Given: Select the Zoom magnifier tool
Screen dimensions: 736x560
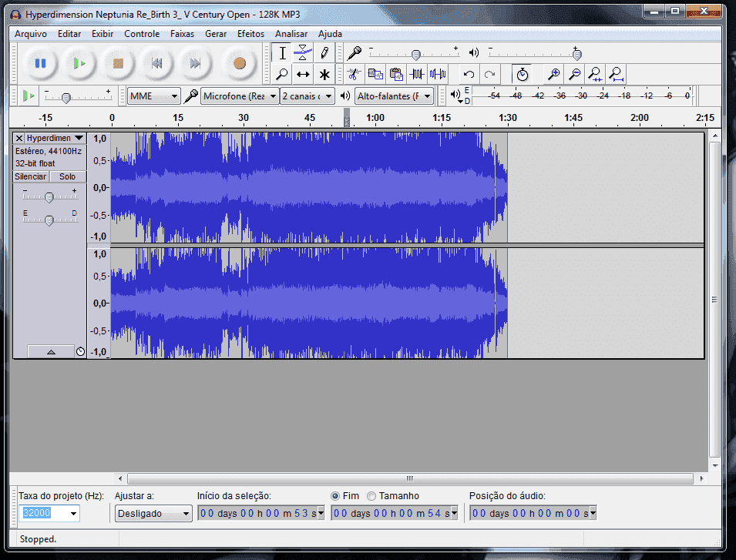Looking at the screenshot, I should (x=282, y=74).
